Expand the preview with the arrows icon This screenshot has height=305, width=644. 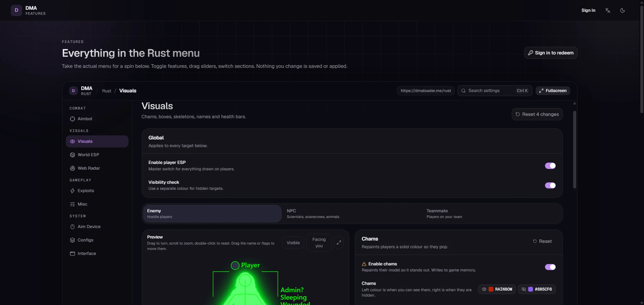339,243
